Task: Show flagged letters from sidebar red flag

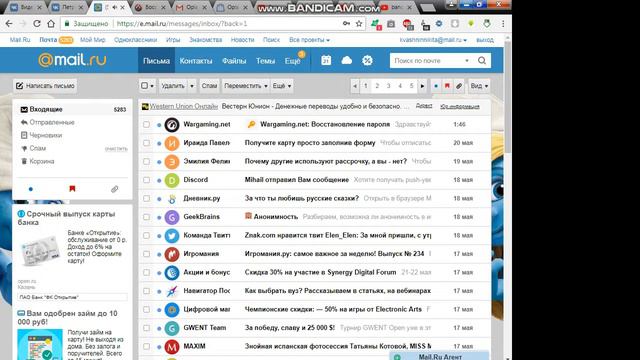Action: [72, 189]
